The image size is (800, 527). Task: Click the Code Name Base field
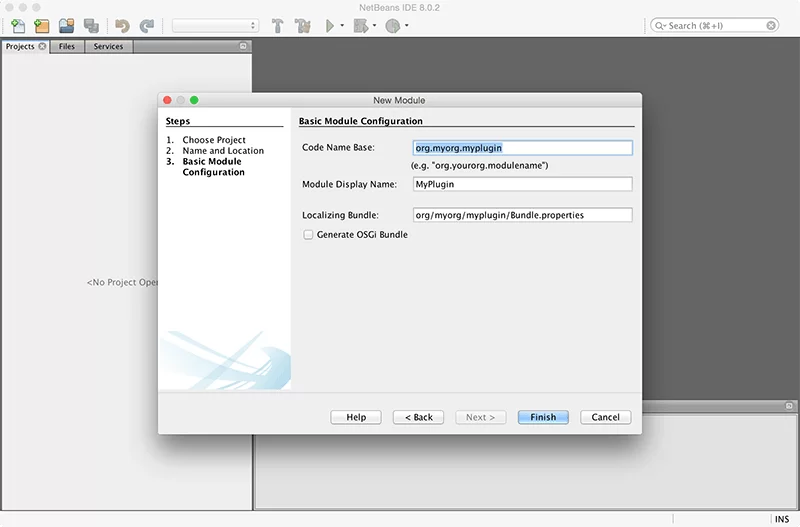[522, 148]
